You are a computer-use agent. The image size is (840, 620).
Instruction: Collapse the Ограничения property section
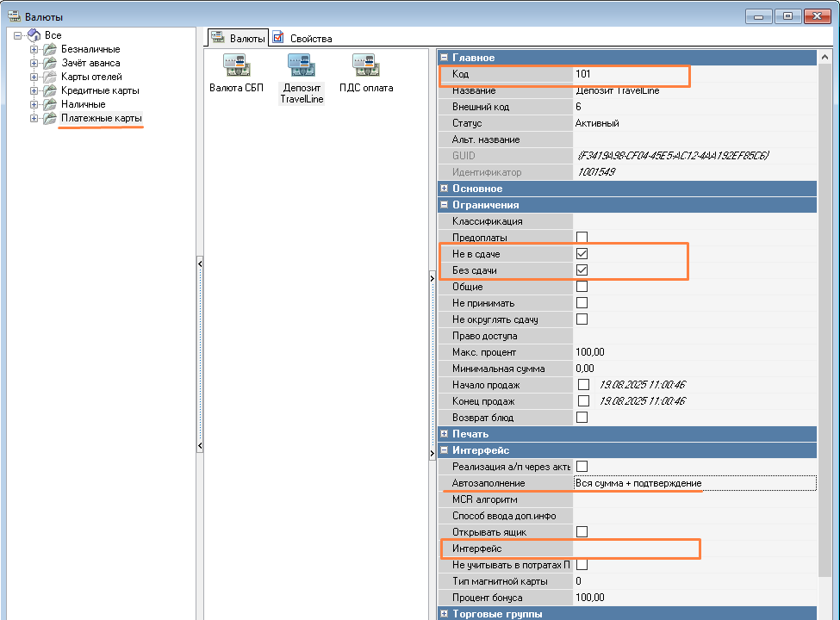[x=445, y=205]
